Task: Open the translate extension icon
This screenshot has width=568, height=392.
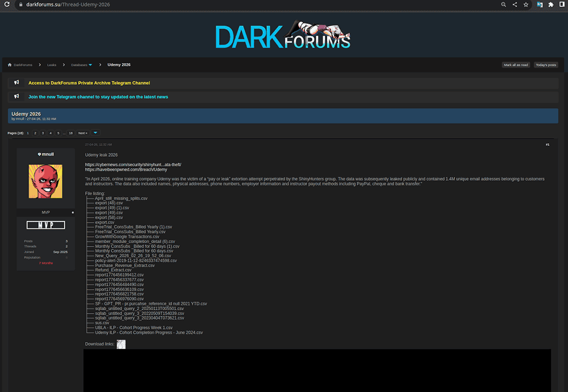Action: coord(540,5)
